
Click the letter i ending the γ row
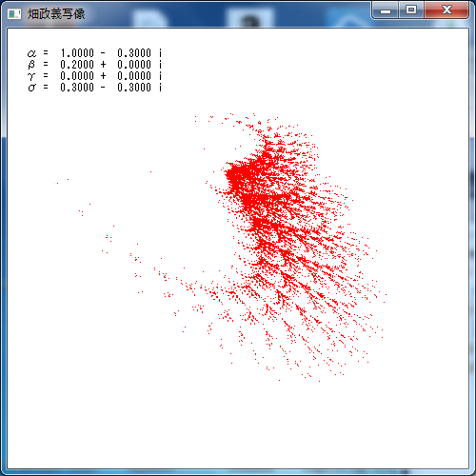160,76
